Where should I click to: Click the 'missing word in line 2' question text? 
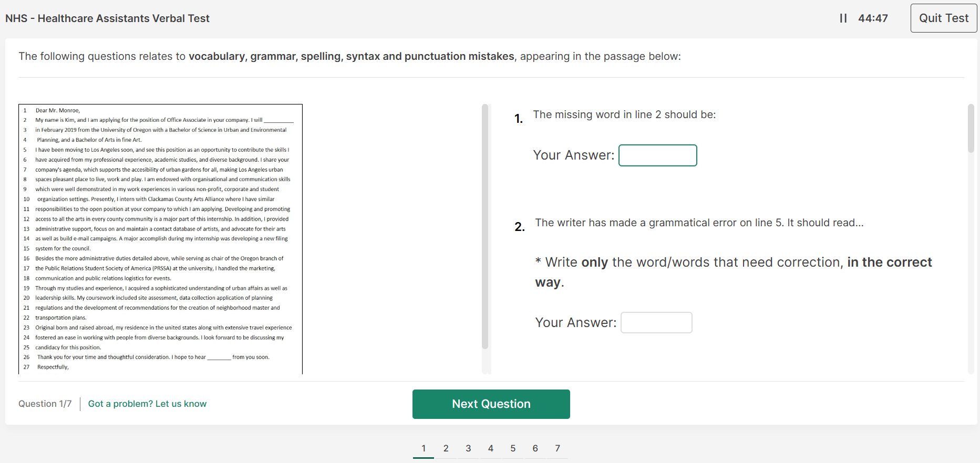tap(624, 114)
